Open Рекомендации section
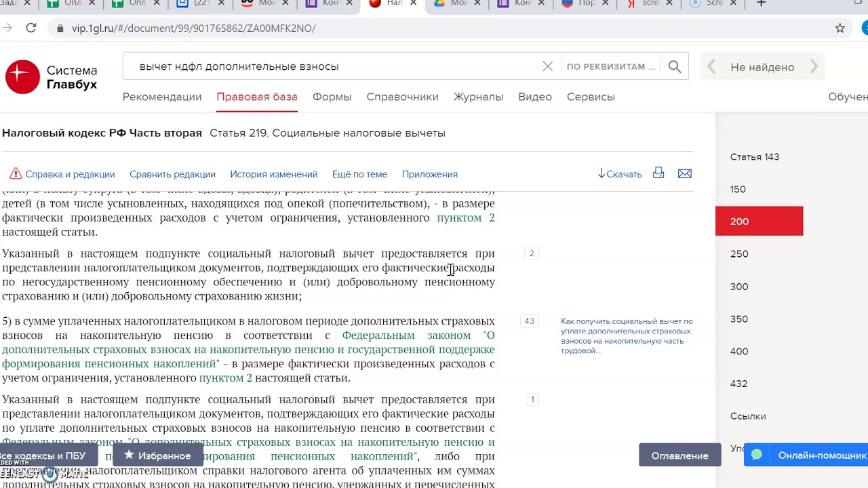868x488 pixels. (162, 97)
